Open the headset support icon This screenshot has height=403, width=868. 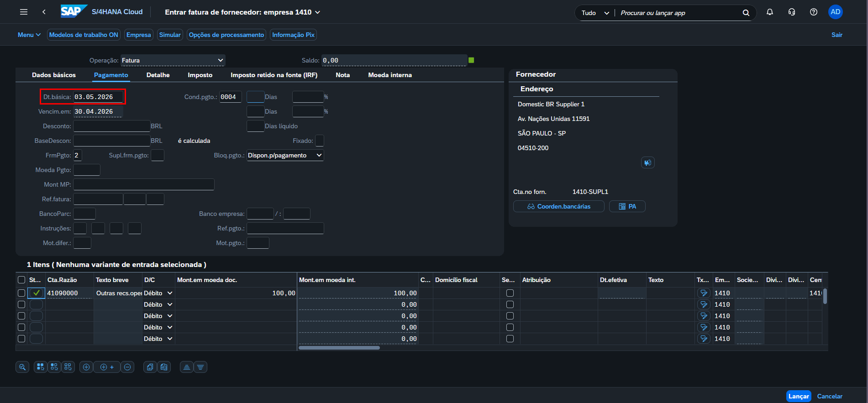792,12
